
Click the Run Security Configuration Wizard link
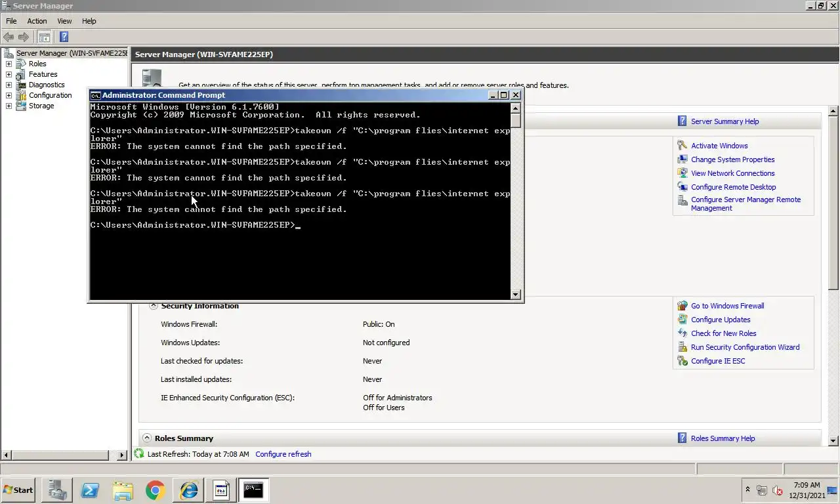745,347
